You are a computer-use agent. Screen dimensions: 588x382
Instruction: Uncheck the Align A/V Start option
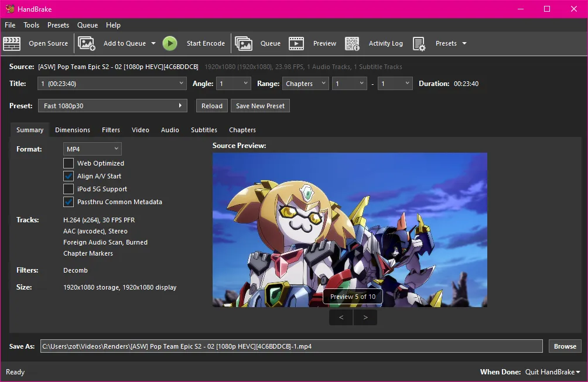click(x=69, y=176)
